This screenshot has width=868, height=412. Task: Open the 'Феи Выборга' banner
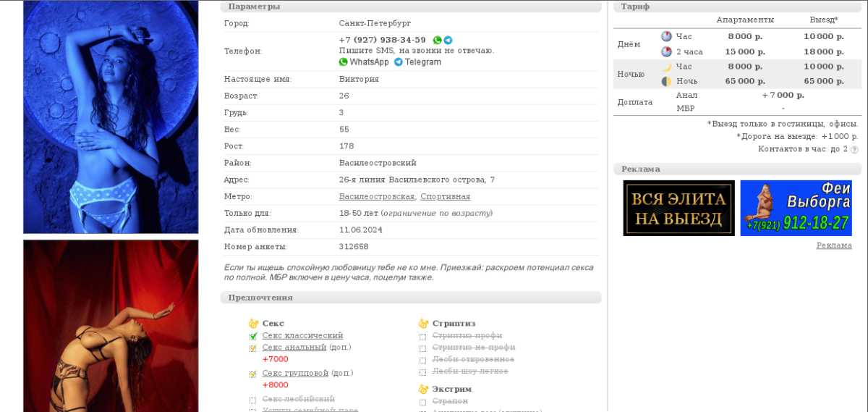tap(796, 208)
